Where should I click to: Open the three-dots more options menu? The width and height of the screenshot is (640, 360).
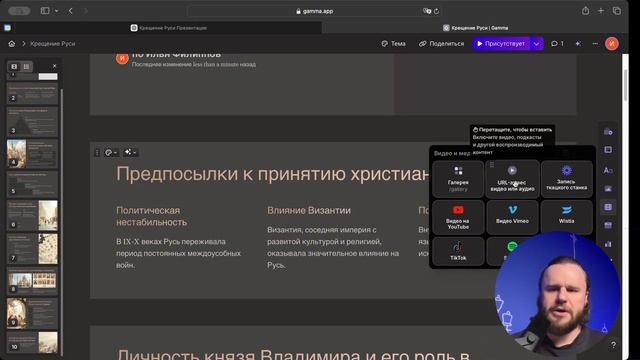tap(595, 44)
